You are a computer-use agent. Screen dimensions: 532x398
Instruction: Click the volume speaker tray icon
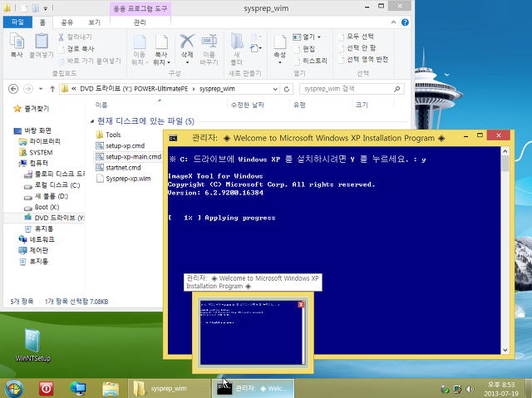click(x=470, y=389)
